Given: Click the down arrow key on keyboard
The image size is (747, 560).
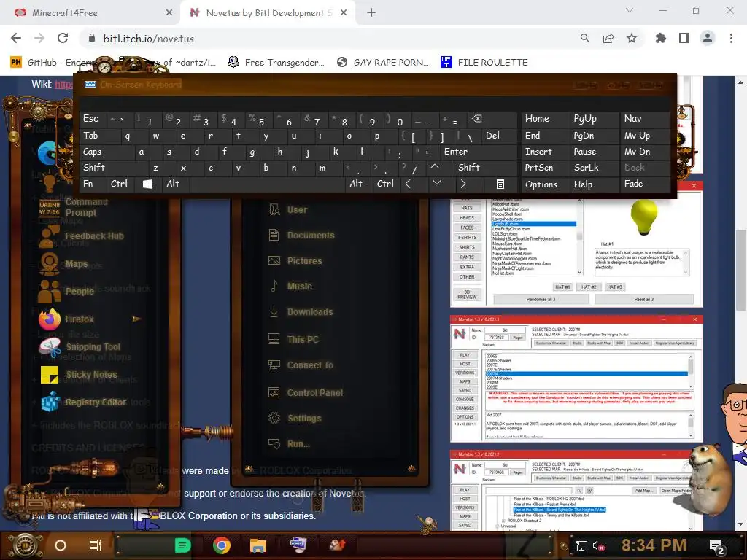Looking at the screenshot, I should click(x=436, y=184).
